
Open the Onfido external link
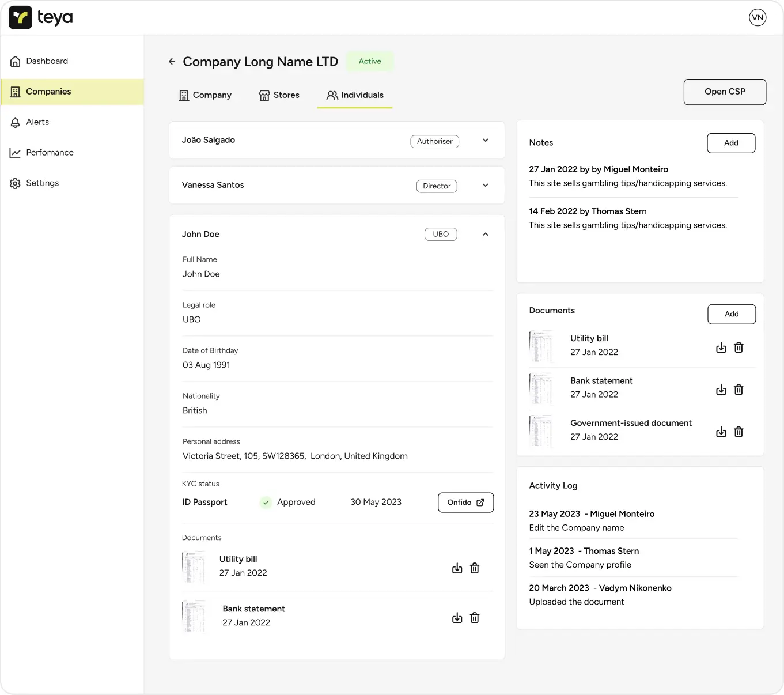tap(465, 503)
